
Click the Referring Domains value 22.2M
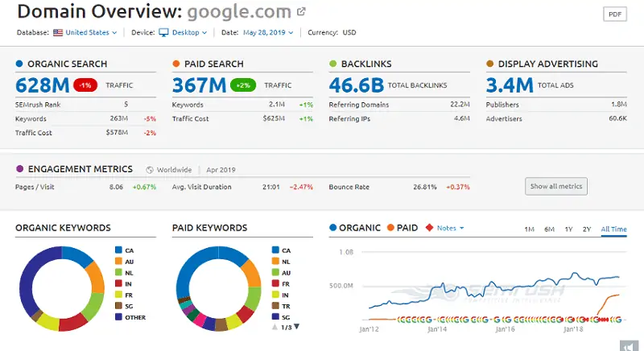click(x=460, y=105)
